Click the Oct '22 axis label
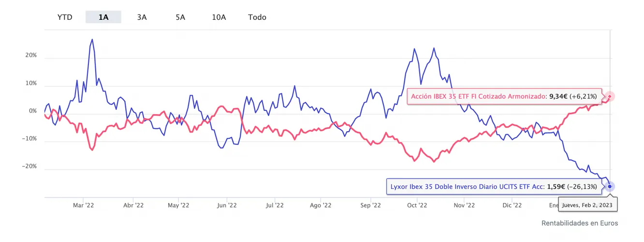 (x=417, y=205)
